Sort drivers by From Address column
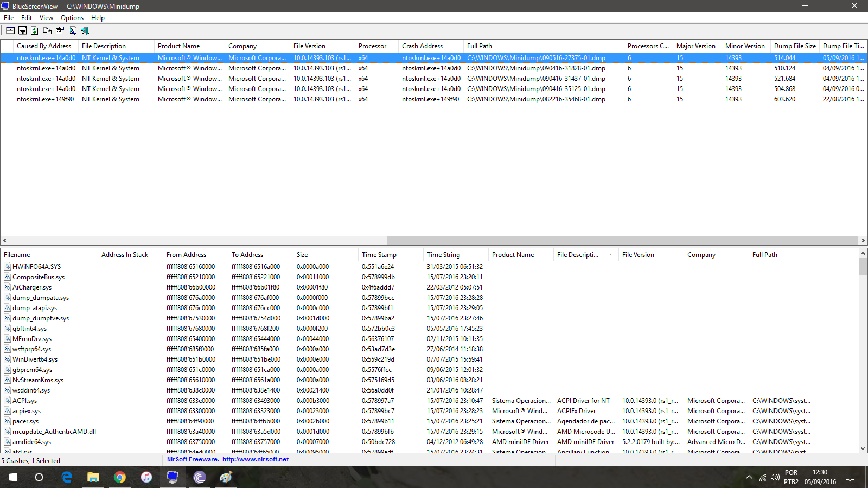This screenshot has height=488, width=868. click(195, 255)
